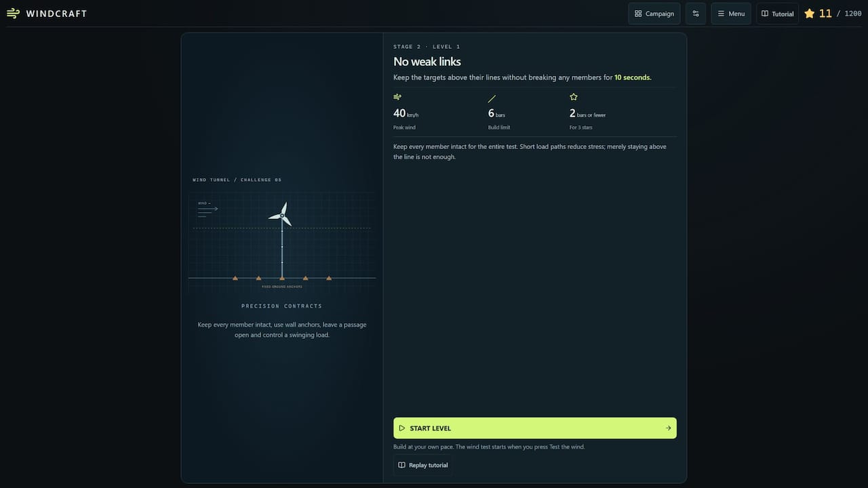Click the 11 / 1200 star count
The width and height of the screenshot is (868, 488).
pos(840,14)
